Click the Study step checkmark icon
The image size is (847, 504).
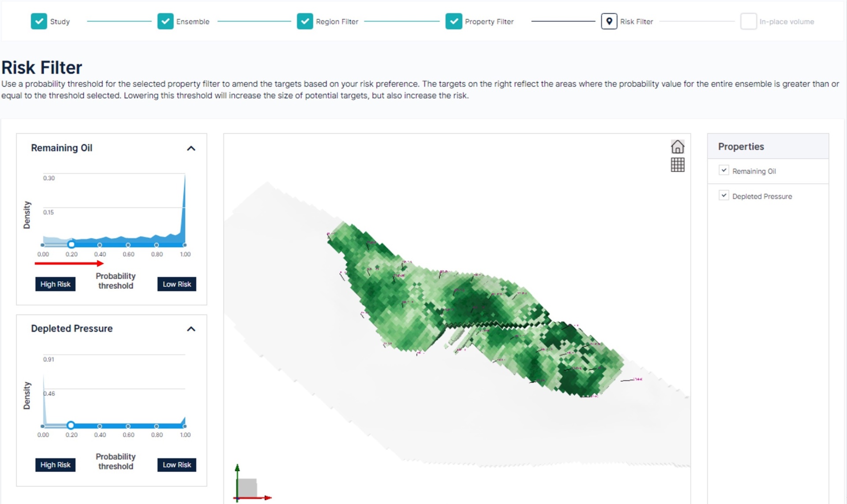click(39, 21)
